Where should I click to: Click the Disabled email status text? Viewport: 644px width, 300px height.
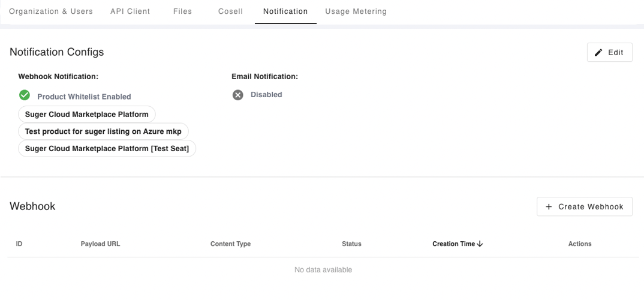point(266,95)
